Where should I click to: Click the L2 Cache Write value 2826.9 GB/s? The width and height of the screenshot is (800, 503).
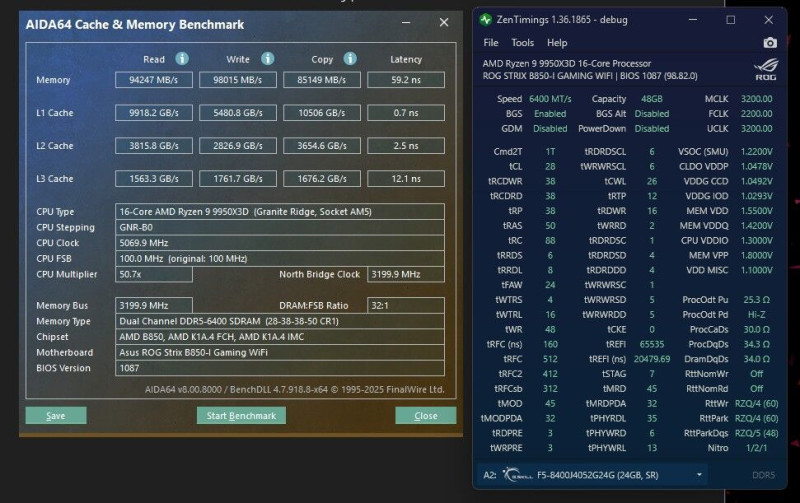[x=238, y=146]
